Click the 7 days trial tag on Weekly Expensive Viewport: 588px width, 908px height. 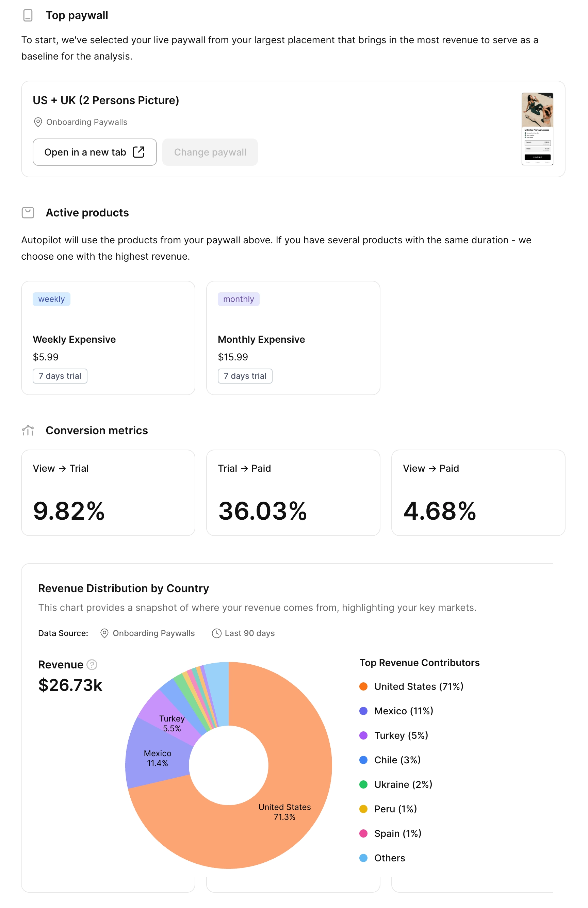click(60, 376)
